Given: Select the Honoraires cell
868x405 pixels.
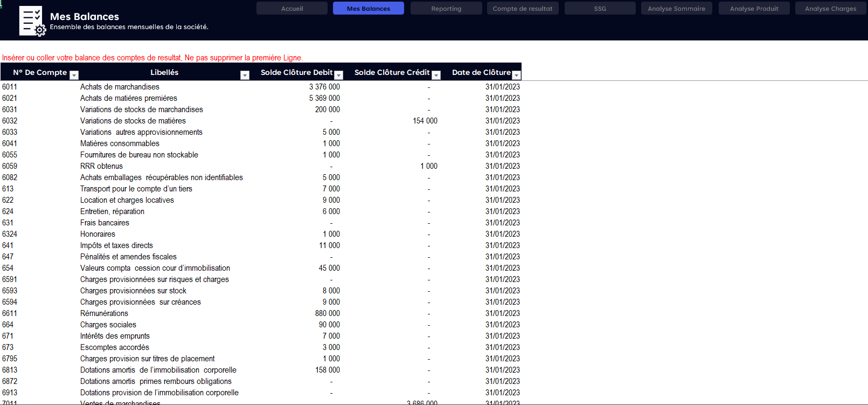Looking at the screenshot, I should (x=98, y=234).
